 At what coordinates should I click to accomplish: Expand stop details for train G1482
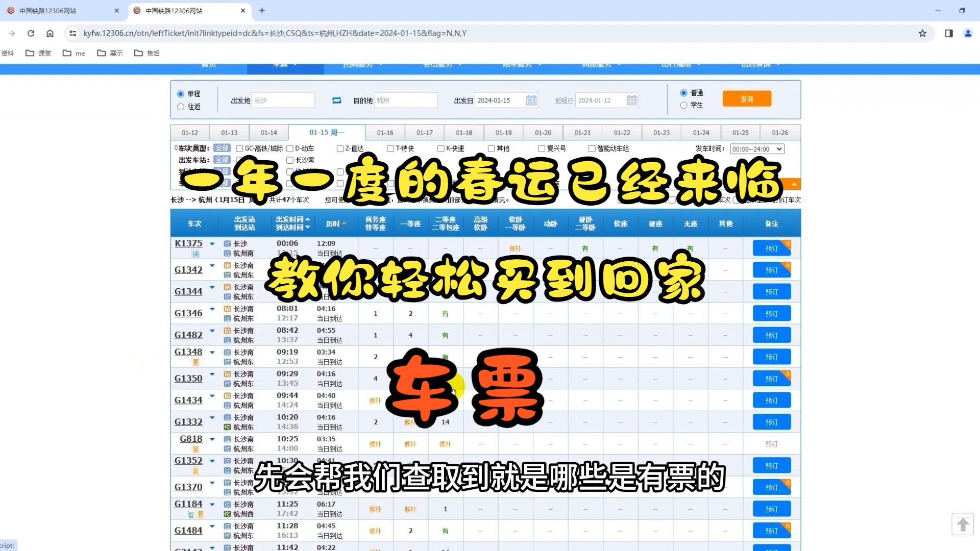pos(212,331)
